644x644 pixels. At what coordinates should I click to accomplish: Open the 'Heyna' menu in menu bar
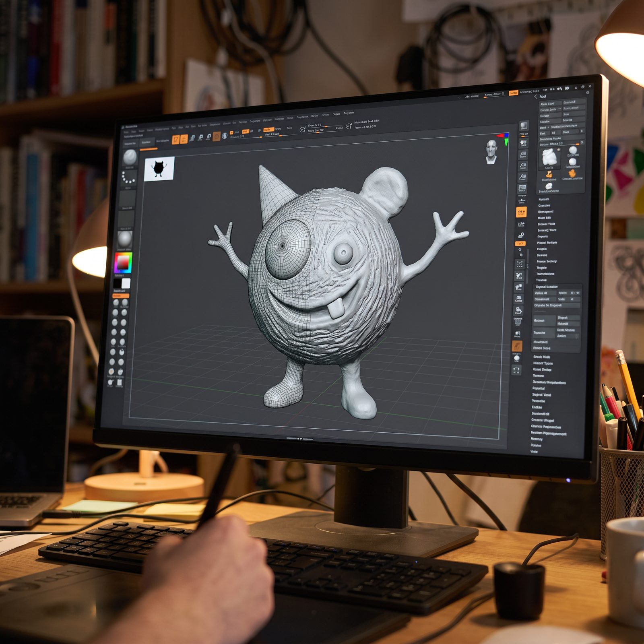[315, 116]
